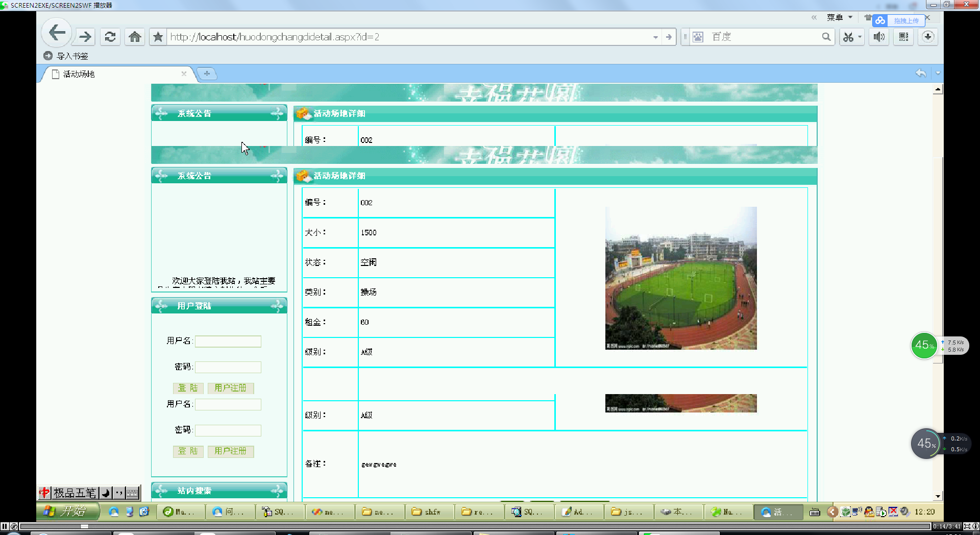The height and width of the screenshot is (535, 980).
Task: Pause the SWF player playback
Action: [x=5, y=526]
